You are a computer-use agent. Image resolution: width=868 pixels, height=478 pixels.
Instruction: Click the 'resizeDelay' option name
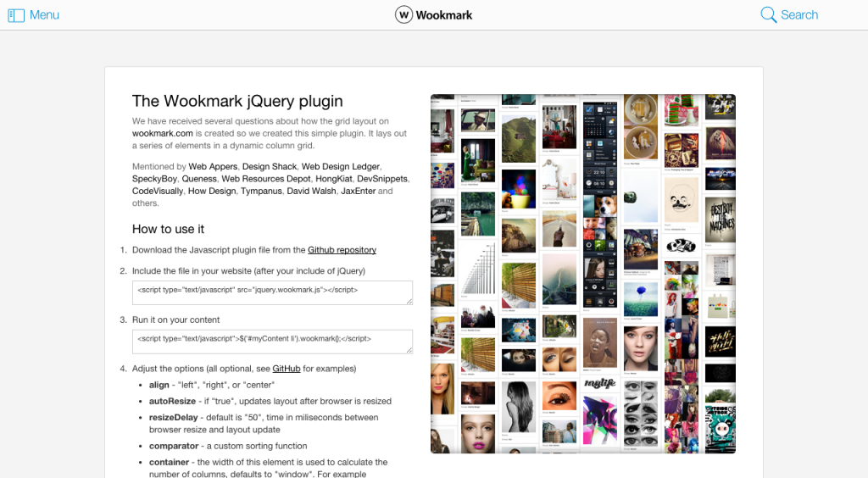(x=173, y=418)
